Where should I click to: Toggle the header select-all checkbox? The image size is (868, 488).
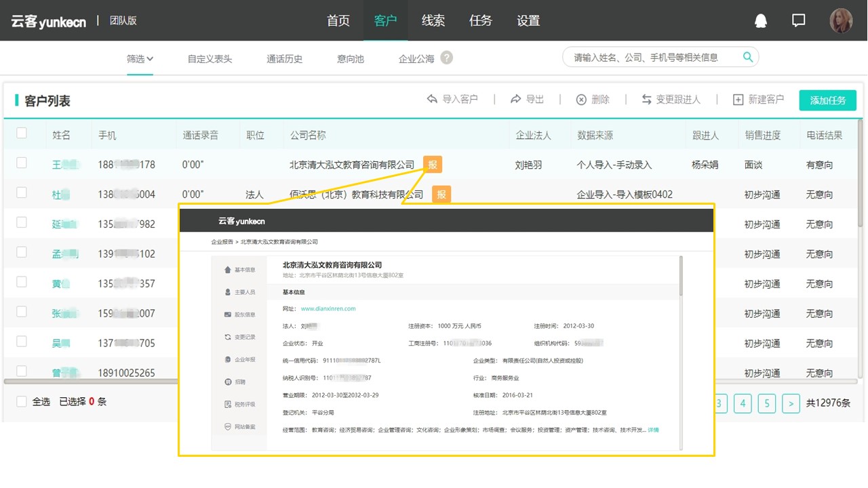coord(22,133)
